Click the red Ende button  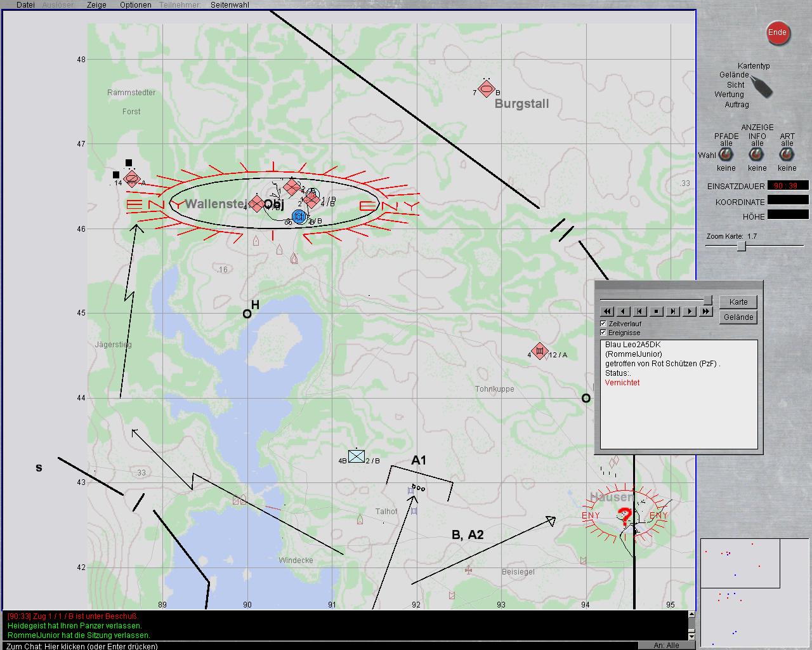[777, 33]
